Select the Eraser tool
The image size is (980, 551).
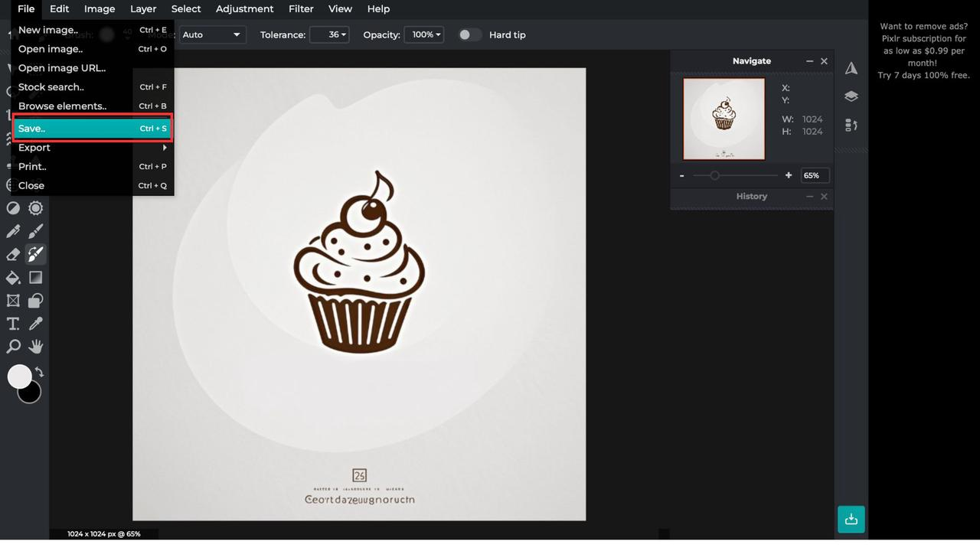pyautogui.click(x=13, y=254)
